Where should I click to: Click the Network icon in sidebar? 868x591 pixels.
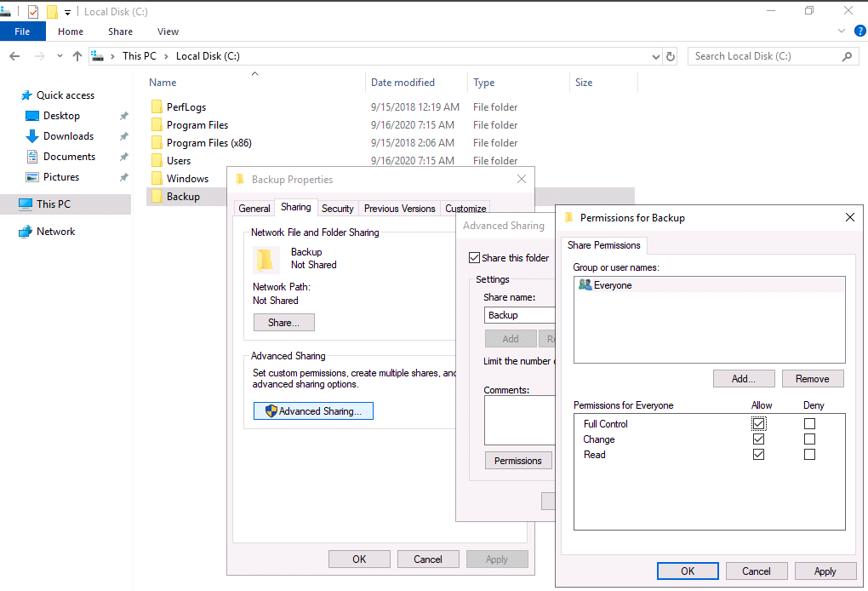tap(26, 232)
